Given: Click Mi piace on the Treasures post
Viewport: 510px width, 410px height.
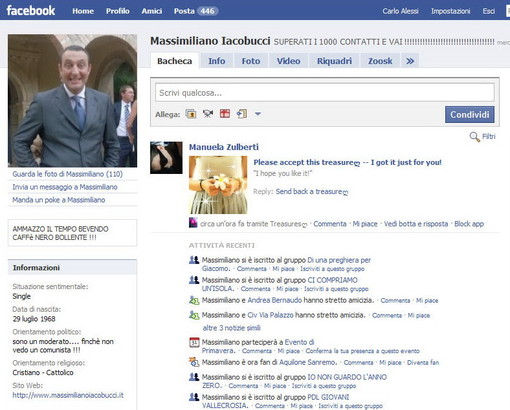Looking at the screenshot, I should point(365,224).
